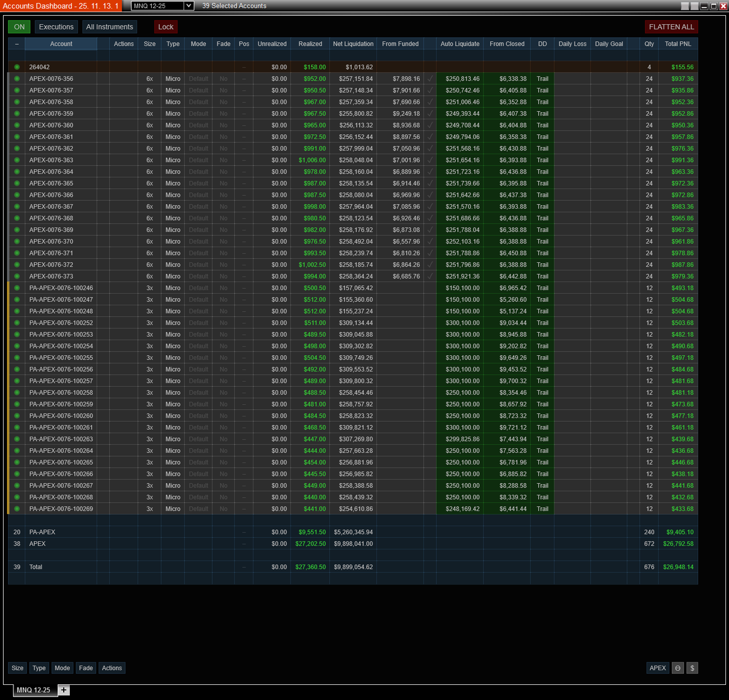
Task: Click green status dot for PA-APEX-0076-100257
Action: pyautogui.click(x=17, y=381)
